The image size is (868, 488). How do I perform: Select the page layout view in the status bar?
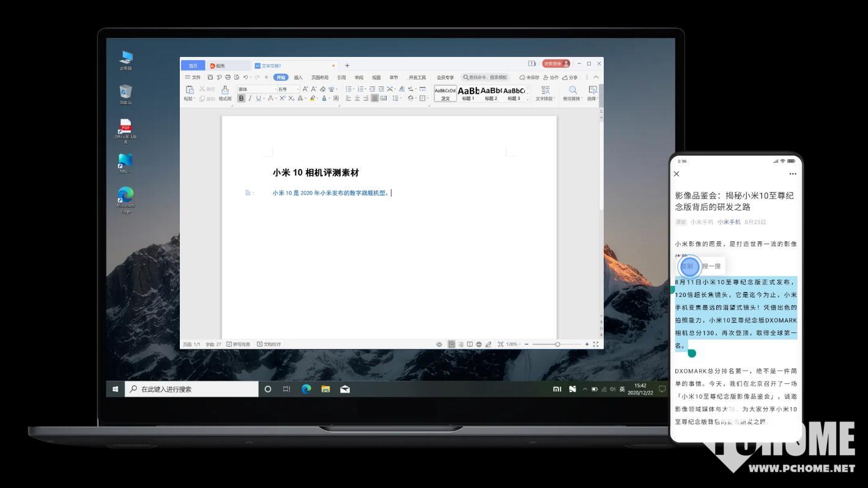(451, 344)
